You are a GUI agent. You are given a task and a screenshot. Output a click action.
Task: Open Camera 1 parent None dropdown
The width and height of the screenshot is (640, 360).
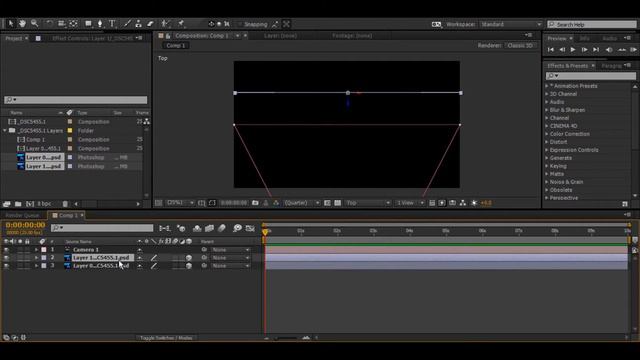230,249
